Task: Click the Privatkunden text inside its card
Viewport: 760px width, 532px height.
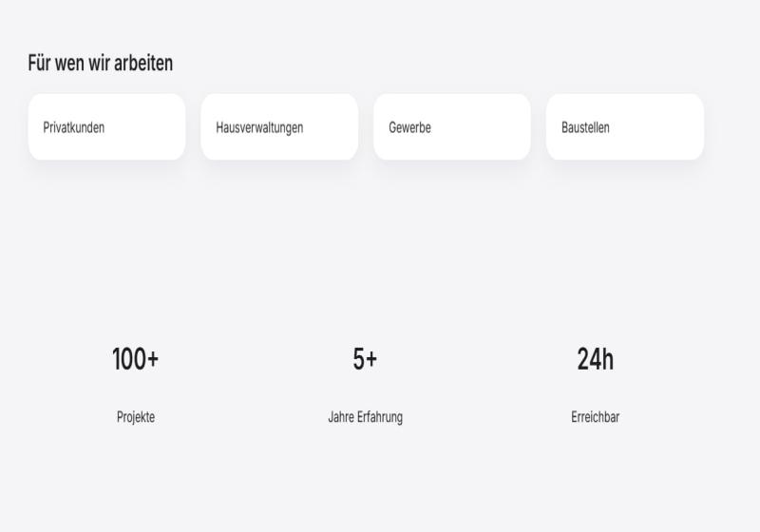Action: pos(74,127)
